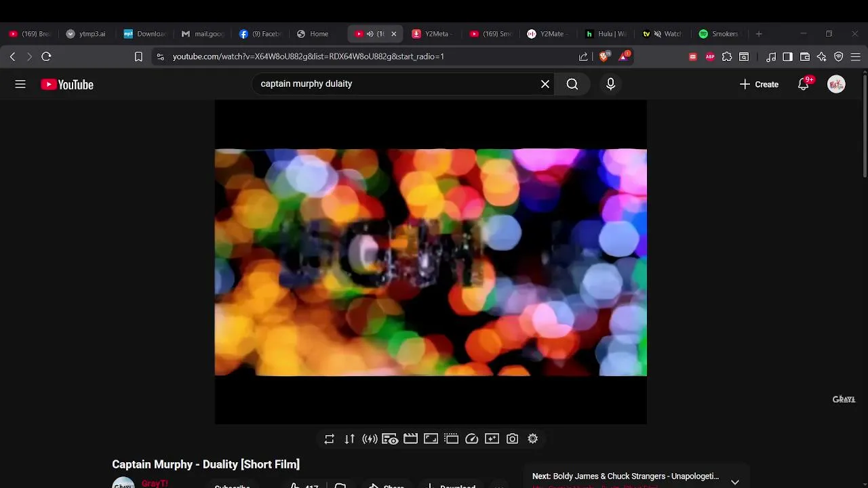The width and height of the screenshot is (868, 488).
Task: Switch to the Facebook tab
Action: pos(260,34)
